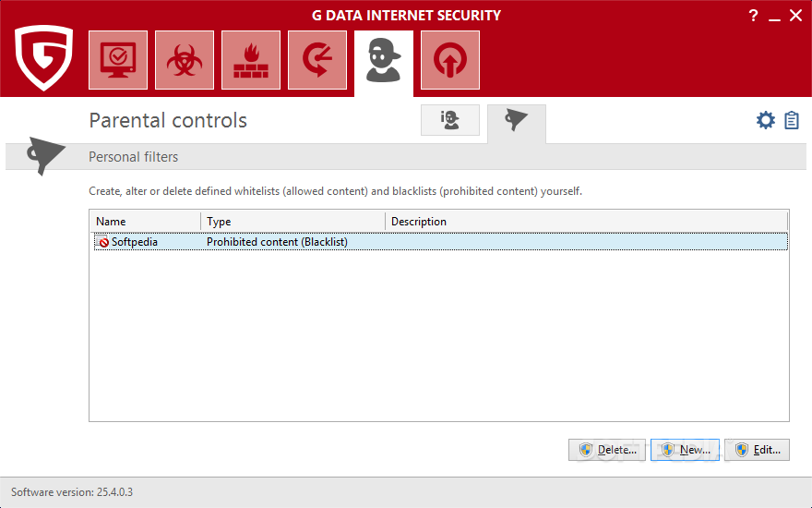
Task: Sort list by Type column header
Action: point(293,222)
